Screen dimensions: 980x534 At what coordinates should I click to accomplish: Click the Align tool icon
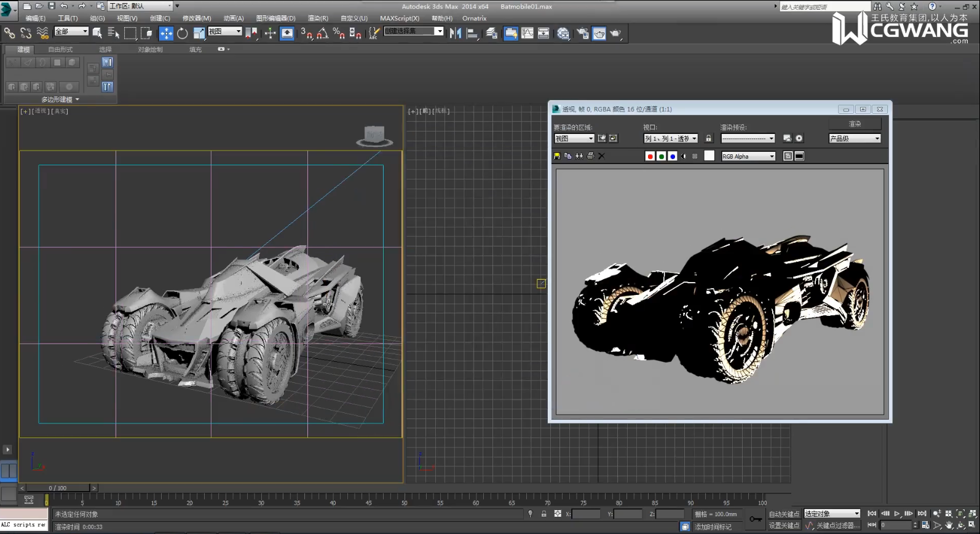472,33
